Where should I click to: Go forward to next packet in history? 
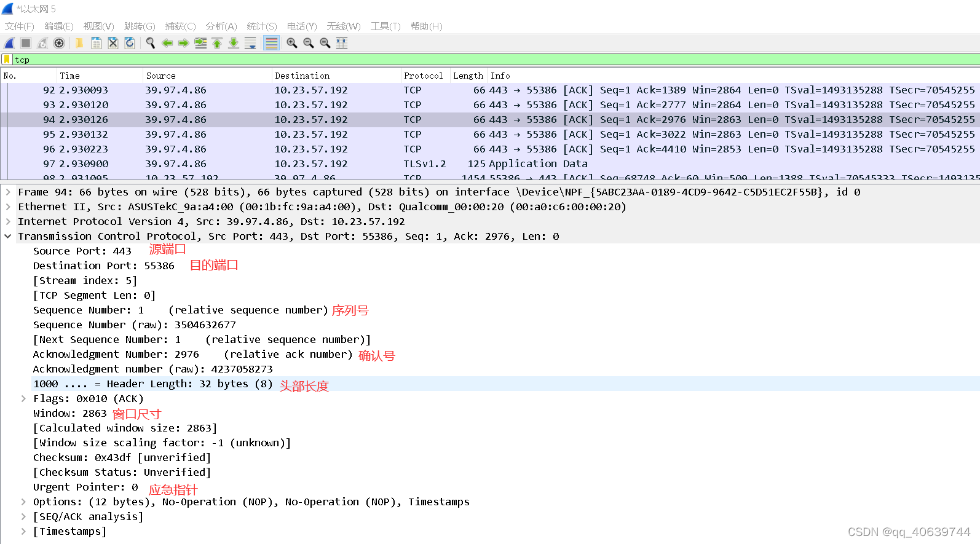(x=183, y=43)
